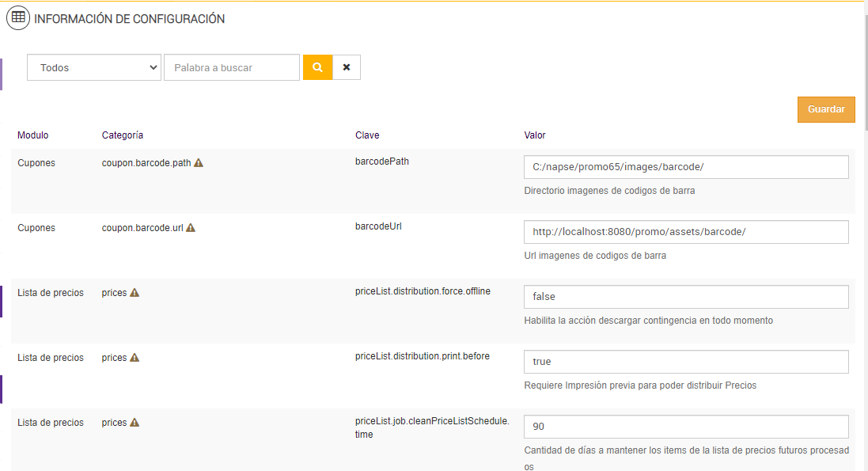Viewport: 868px width, 471px height.
Task: Open the Todos module filter dropdown
Action: (x=94, y=67)
